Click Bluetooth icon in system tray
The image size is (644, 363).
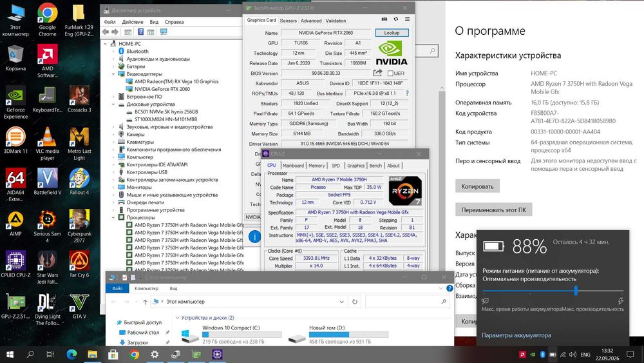click(x=542, y=355)
